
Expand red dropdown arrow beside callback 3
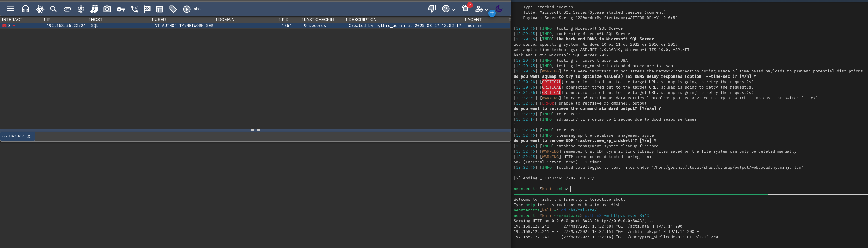coord(14,26)
